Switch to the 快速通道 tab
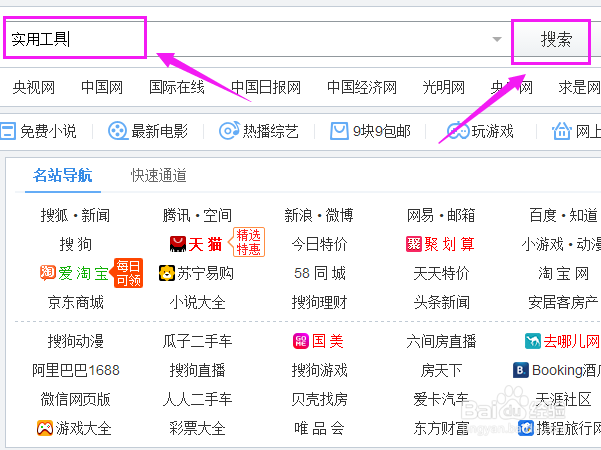601x450 pixels. [x=159, y=176]
